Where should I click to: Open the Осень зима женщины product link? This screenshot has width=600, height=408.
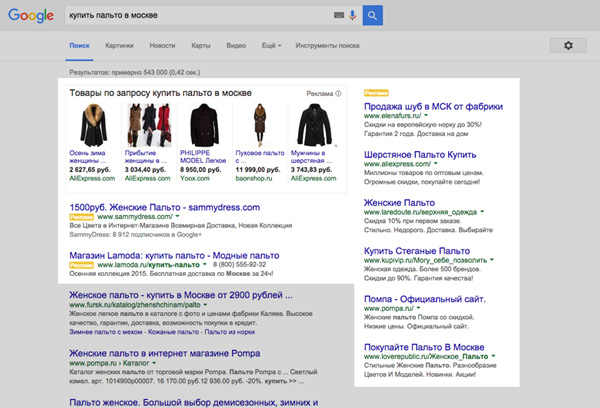point(88,157)
